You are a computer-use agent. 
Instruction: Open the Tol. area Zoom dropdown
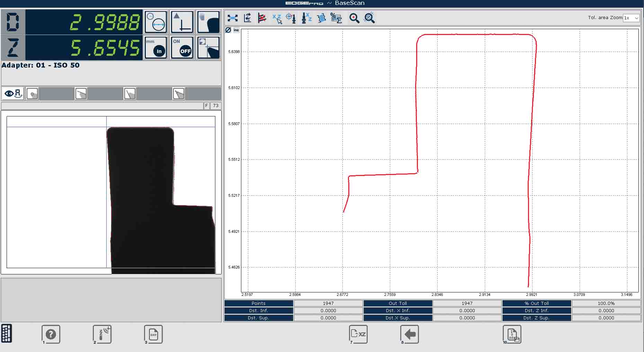[631, 18]
